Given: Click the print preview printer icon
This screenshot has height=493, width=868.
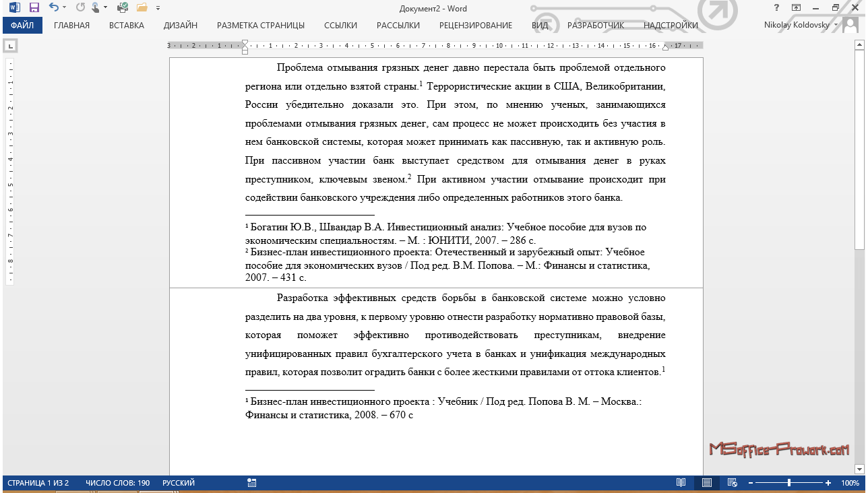Looking at the screenshot, I should point(122,8).
